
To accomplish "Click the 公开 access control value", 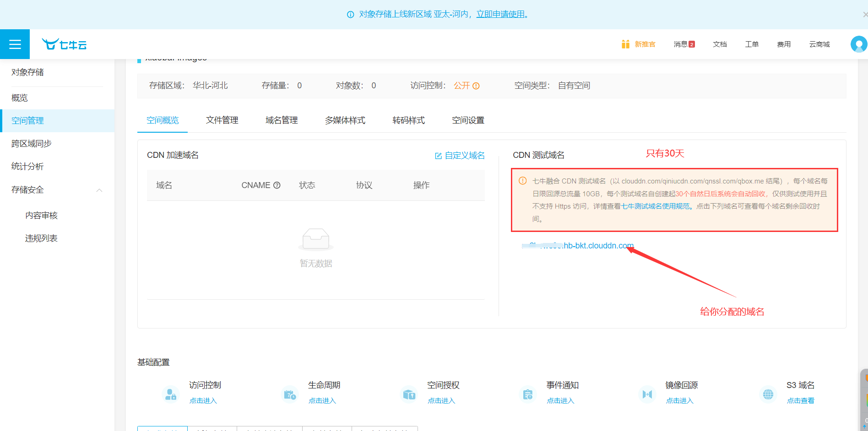I will coord(461,86).
